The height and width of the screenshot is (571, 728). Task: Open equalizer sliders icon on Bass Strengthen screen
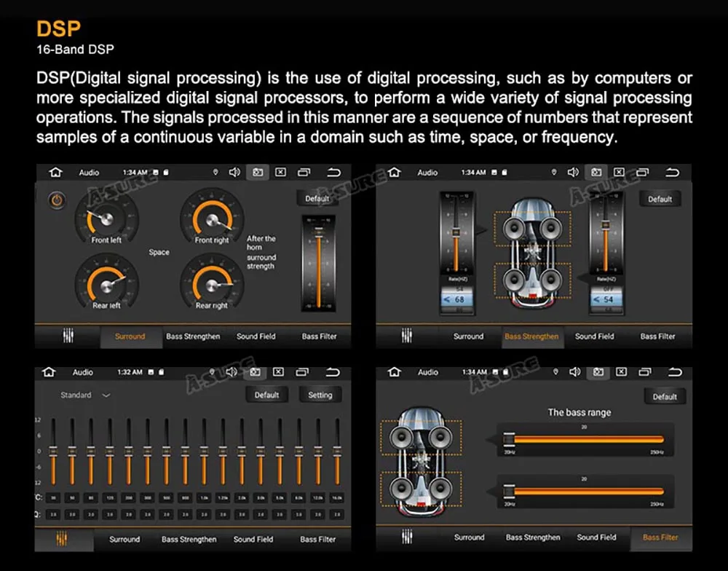tap(407, 336)
